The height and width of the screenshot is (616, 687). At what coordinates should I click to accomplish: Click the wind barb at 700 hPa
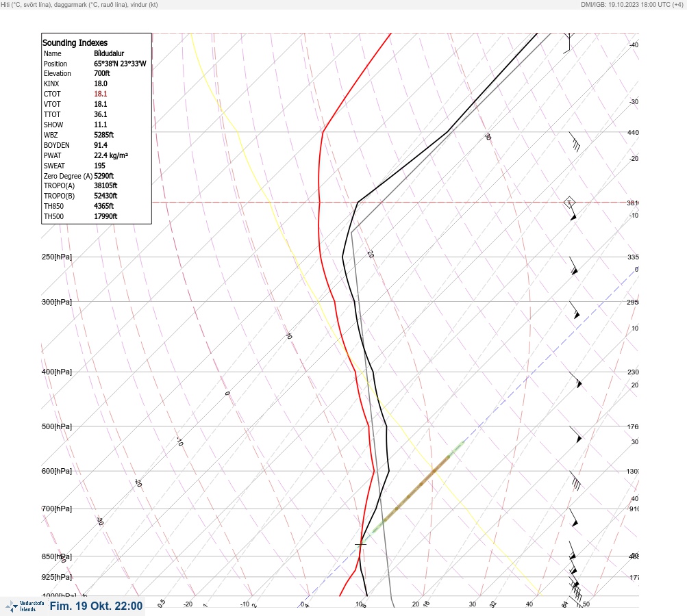click(573, 517)
